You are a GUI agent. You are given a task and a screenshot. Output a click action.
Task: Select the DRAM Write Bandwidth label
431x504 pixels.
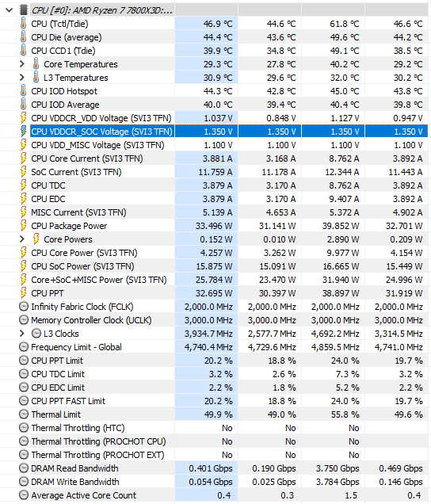point(75,482)
